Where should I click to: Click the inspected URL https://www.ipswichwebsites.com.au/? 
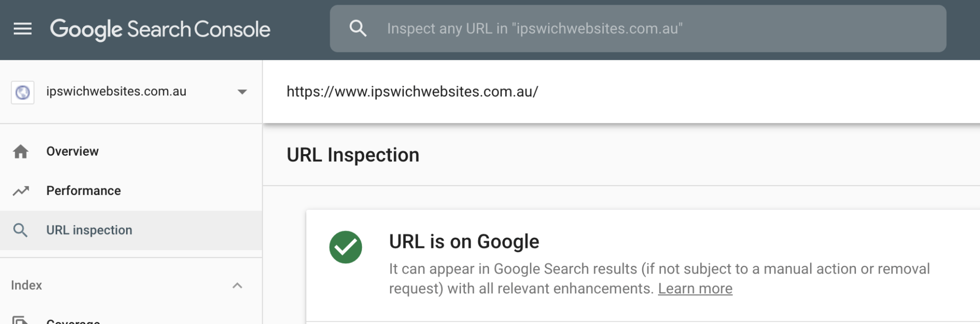[x=412, y=92]
